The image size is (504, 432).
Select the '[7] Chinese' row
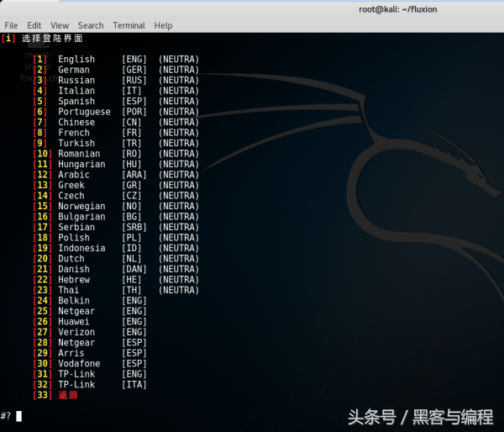(x=116, y=122)
